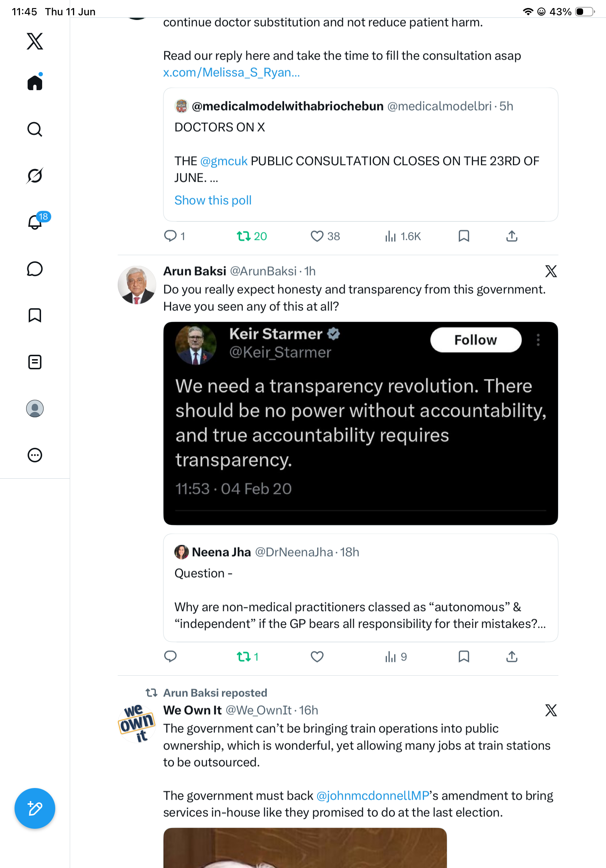The image size is (606, 868).
Task: Open the x.com/Melissa_S_Ryan link
Action: coord(231,72)
